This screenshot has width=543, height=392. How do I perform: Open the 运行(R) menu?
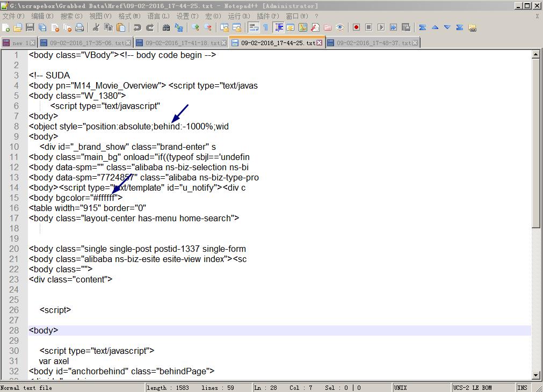tap(239, 16)
